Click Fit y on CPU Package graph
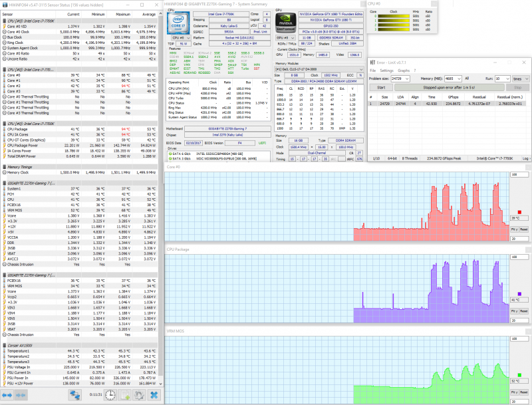 514,311
